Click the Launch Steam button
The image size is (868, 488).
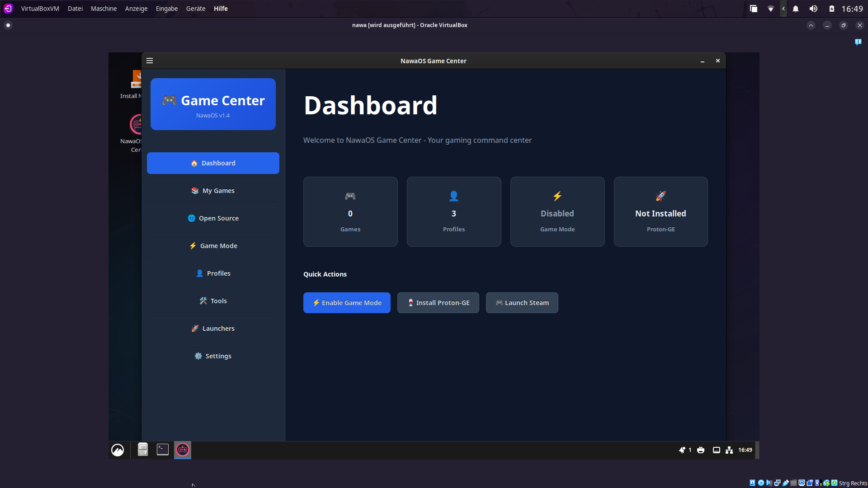(522, 303)
